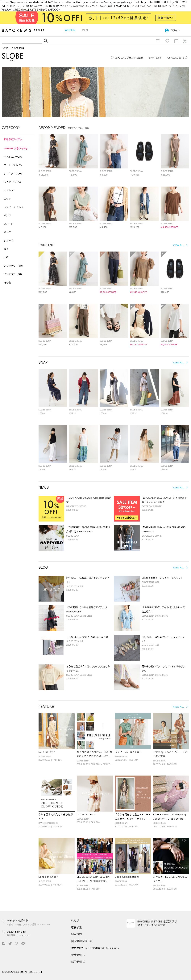Select the WOMEN tab
This screenshot has height=980, width=191.
70,30
